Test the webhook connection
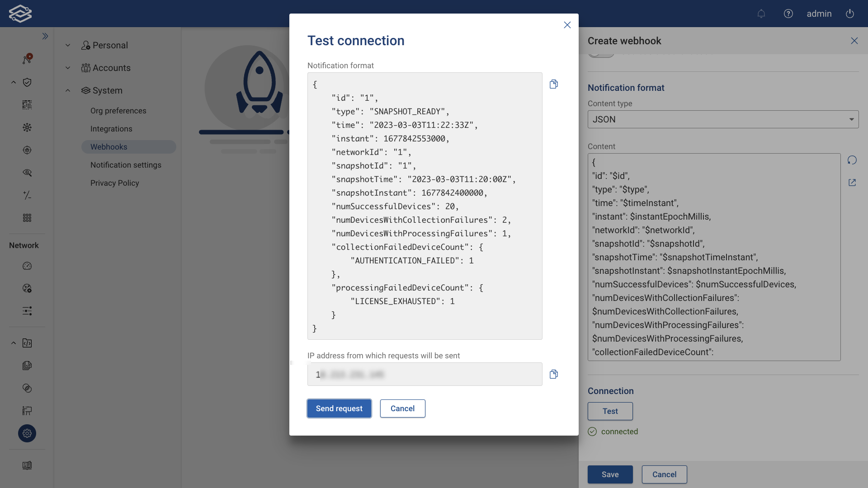 [x=610, y=411]
